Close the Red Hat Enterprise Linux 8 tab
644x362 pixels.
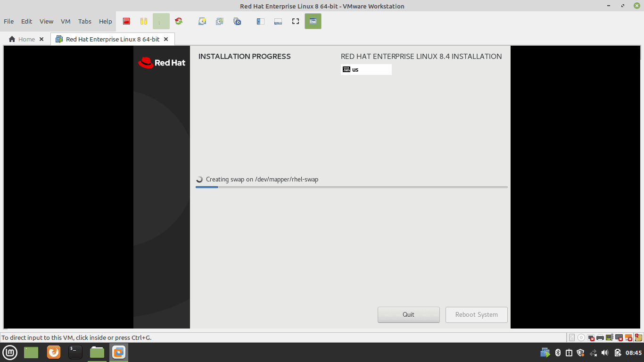pyautogui.click(x=166, y=39)
